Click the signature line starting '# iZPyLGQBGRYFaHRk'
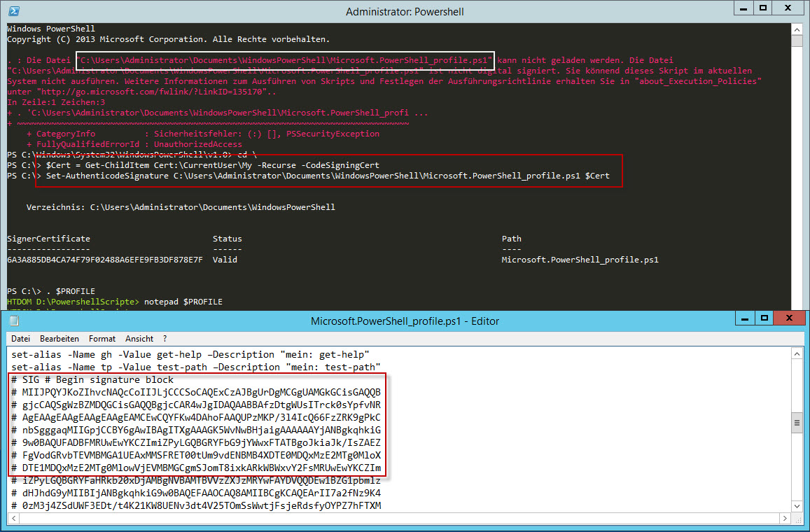The height and width of the screenshot is (532, 810). point(196,480)
